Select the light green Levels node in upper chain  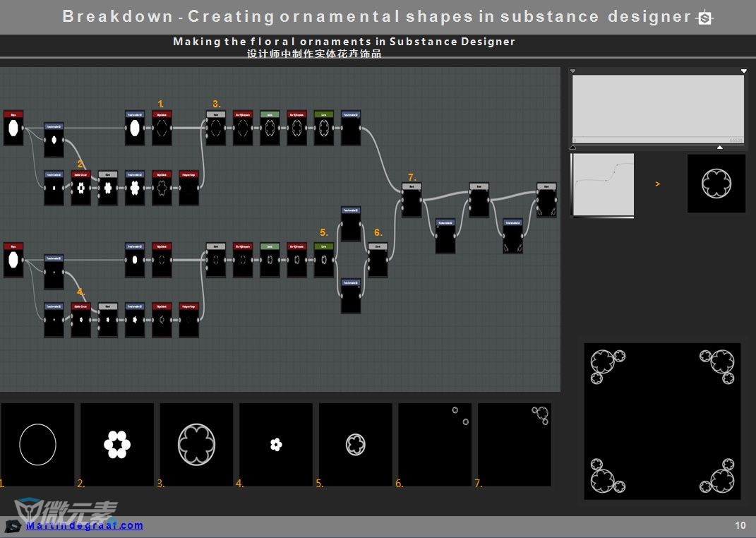270,128
